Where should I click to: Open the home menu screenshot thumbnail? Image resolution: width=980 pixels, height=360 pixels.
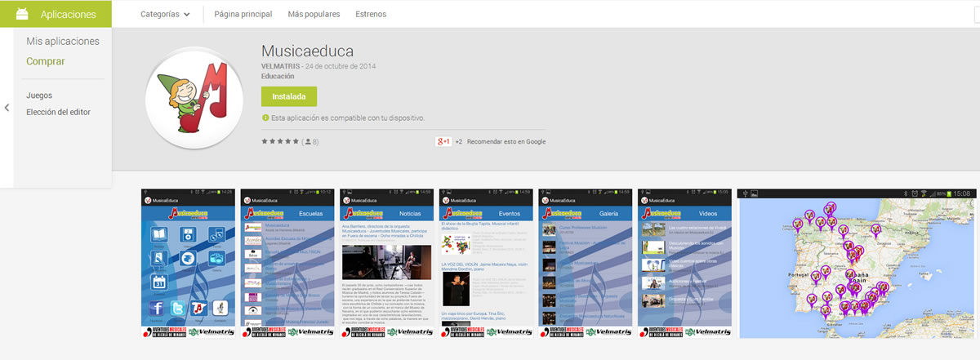[x=188, y=264]
